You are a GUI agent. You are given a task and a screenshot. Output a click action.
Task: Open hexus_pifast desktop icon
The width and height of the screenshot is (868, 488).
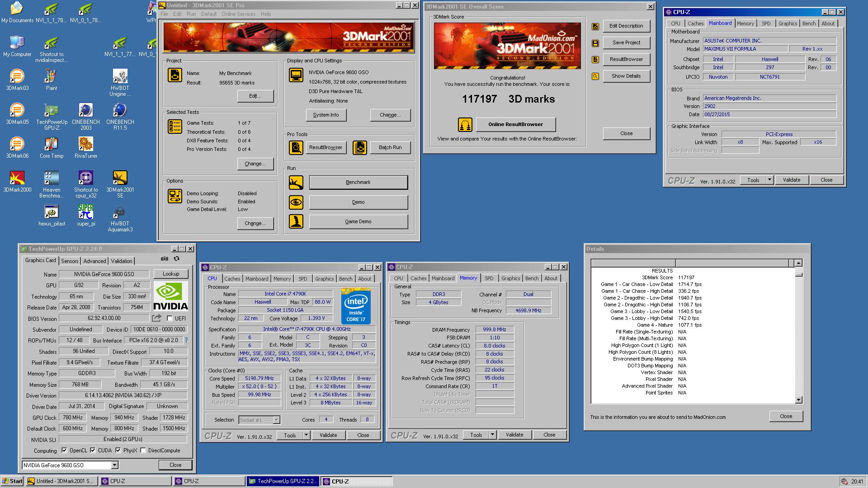(52, 215)
